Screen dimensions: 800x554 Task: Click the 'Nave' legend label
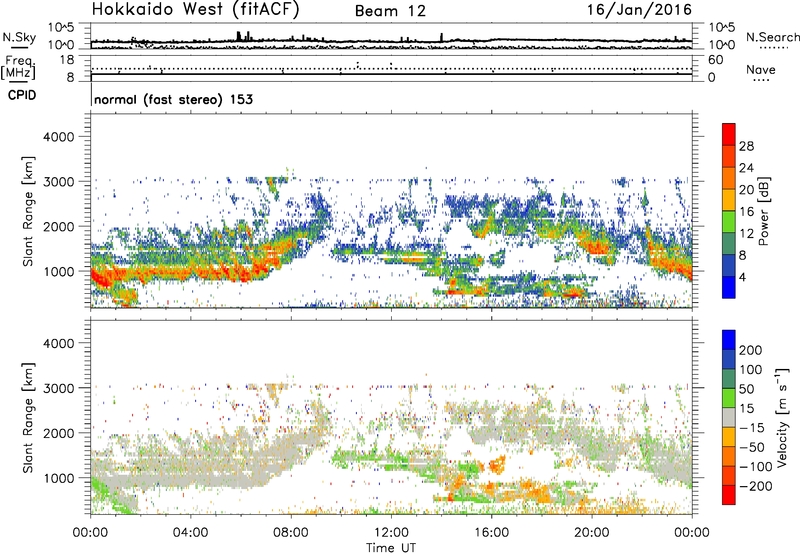761,69
